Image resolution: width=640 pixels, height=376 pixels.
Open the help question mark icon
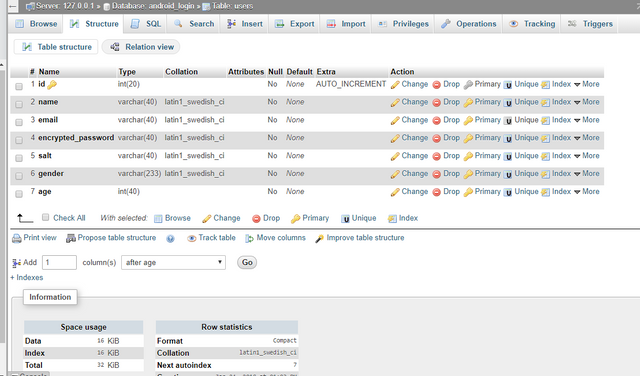(170, 239)
